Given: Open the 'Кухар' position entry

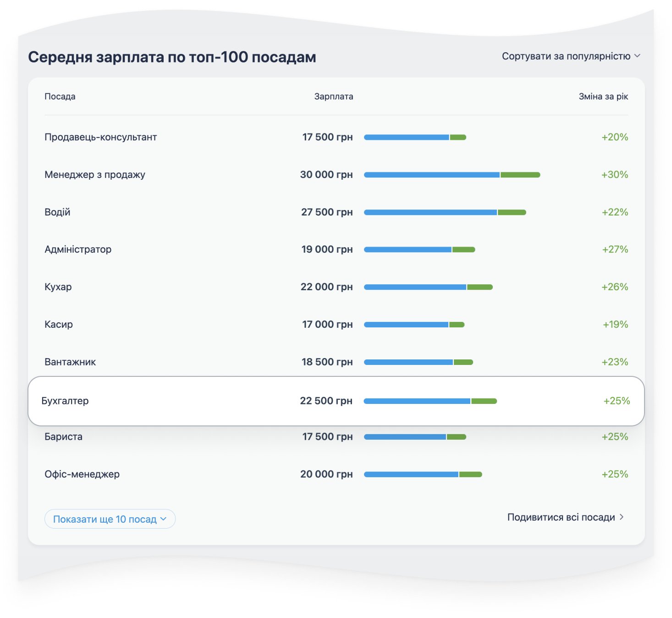Looking at the screenshot, I should 58,287.
